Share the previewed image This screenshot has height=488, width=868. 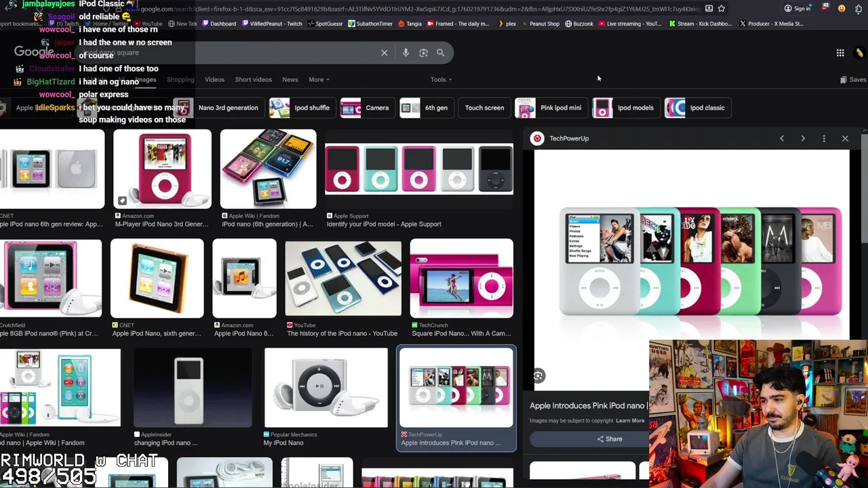(x=609, y=439)
